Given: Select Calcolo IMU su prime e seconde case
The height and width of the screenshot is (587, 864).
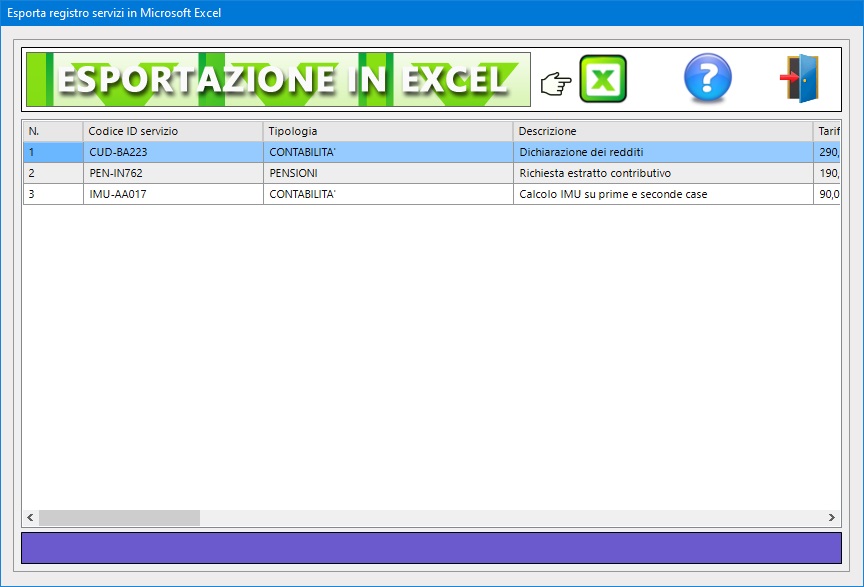Looking at the screenshot, I should (x=663, y=194).
